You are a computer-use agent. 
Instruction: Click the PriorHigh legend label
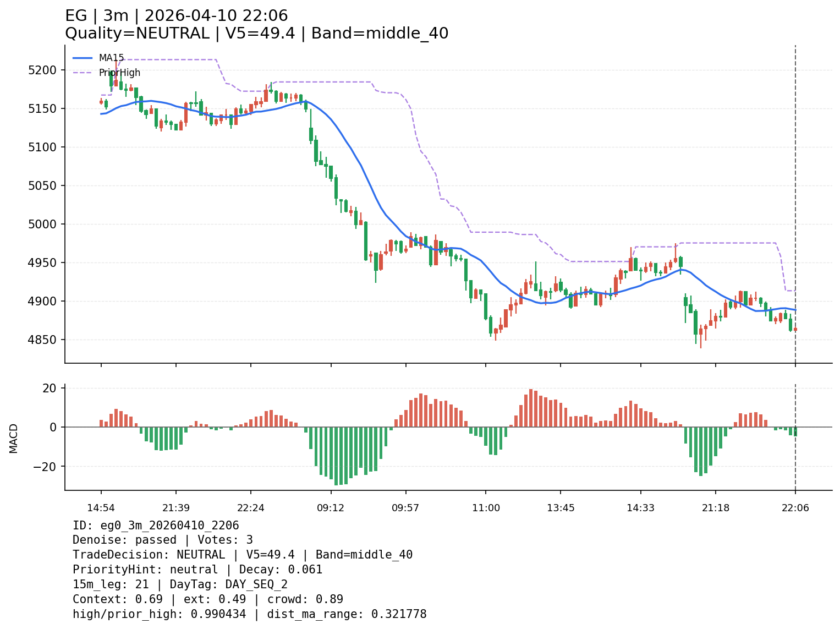coord(119,73)
